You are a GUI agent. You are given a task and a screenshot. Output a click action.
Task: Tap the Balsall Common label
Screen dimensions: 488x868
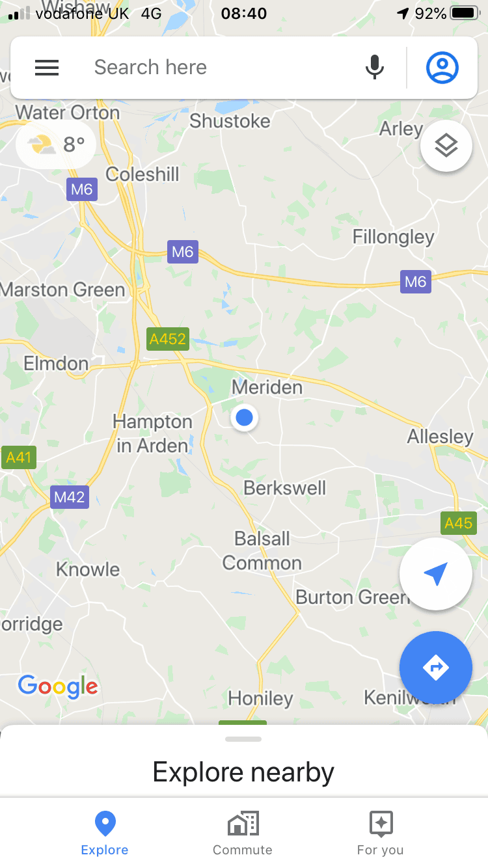tap(262, 550)
